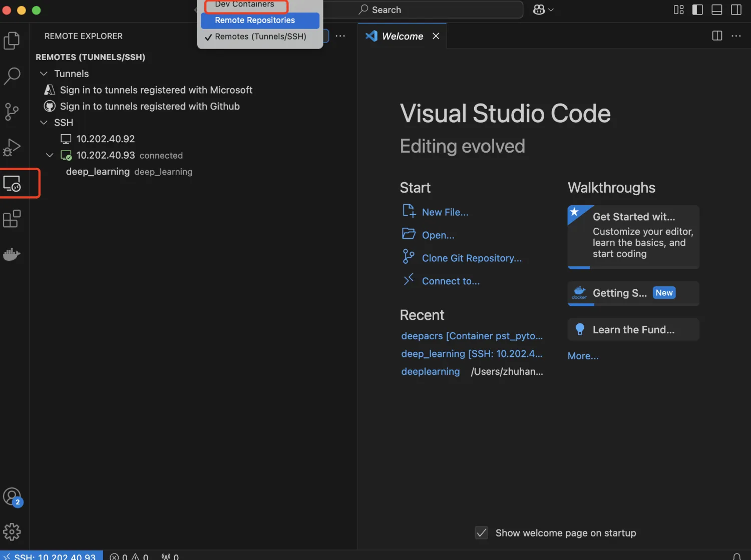The height and width of the screenshot is (560, 751).
Task: Click REMOTES (TUNNELS/SSH) section header
Action: 90,57
